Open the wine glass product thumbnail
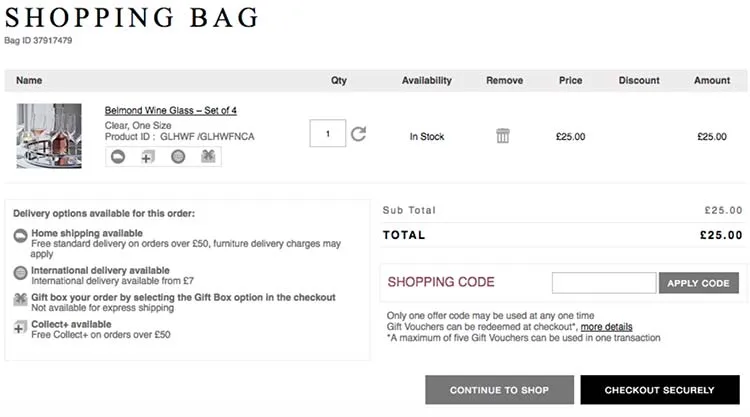The image size is (750, 417). 49,135
